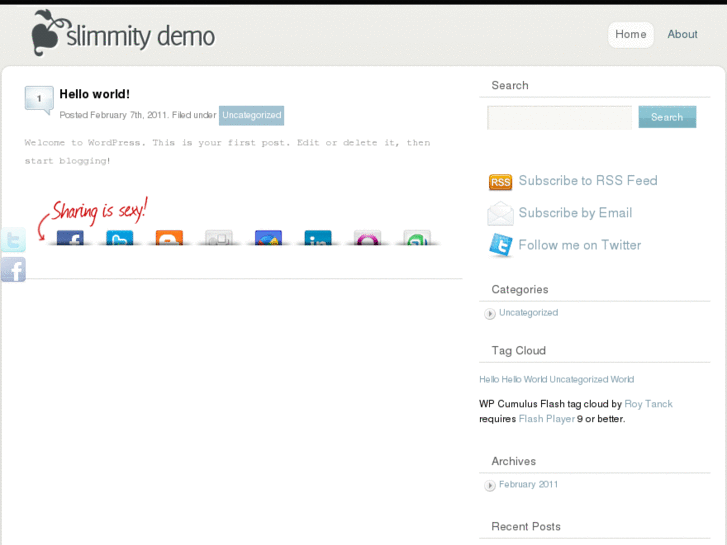Screen dimensions: 727x545
Task: Open the About navigation link
Action: click(682, 34)
